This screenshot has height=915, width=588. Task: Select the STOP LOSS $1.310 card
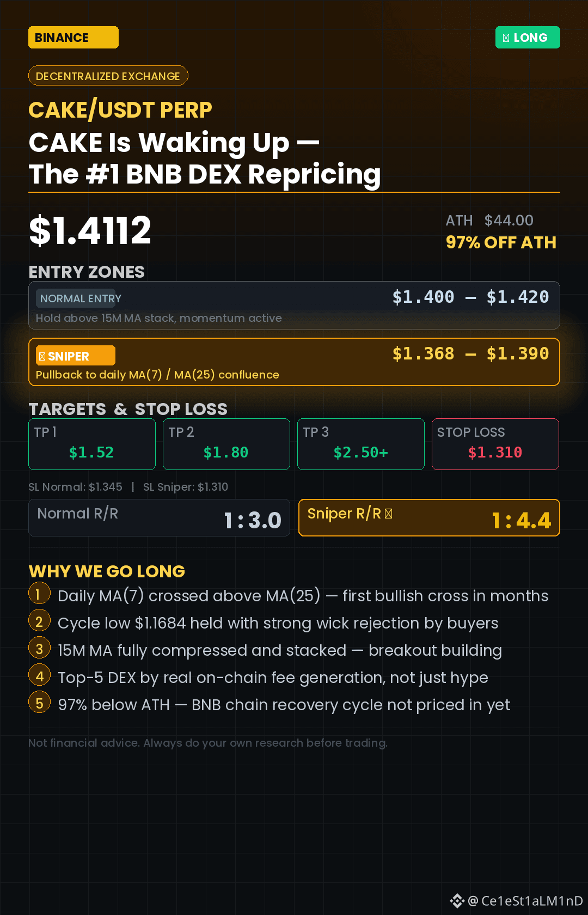coord(495,444)
